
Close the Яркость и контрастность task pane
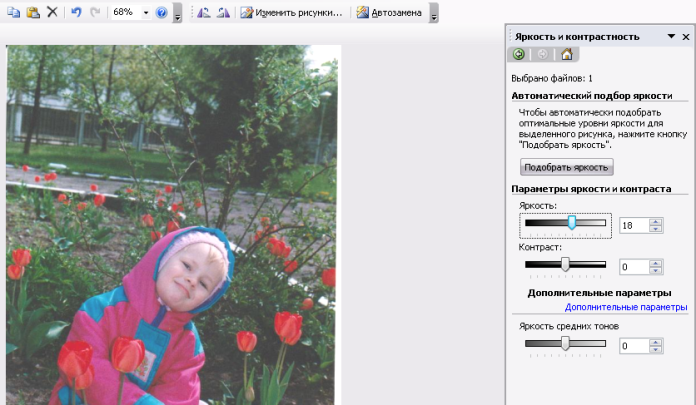click(x=686, y=37)
